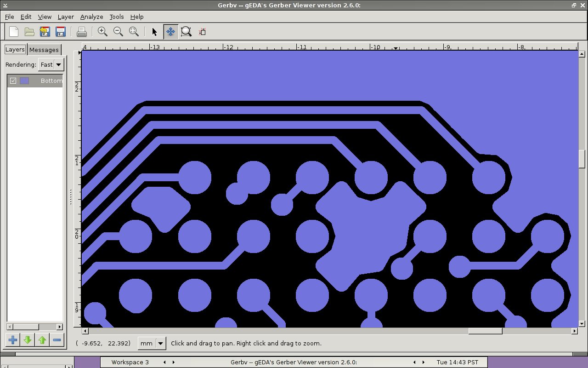Open the Rendering mode dropdown
This screenshot has width=588, height=368.
click(x=51, y=65)
